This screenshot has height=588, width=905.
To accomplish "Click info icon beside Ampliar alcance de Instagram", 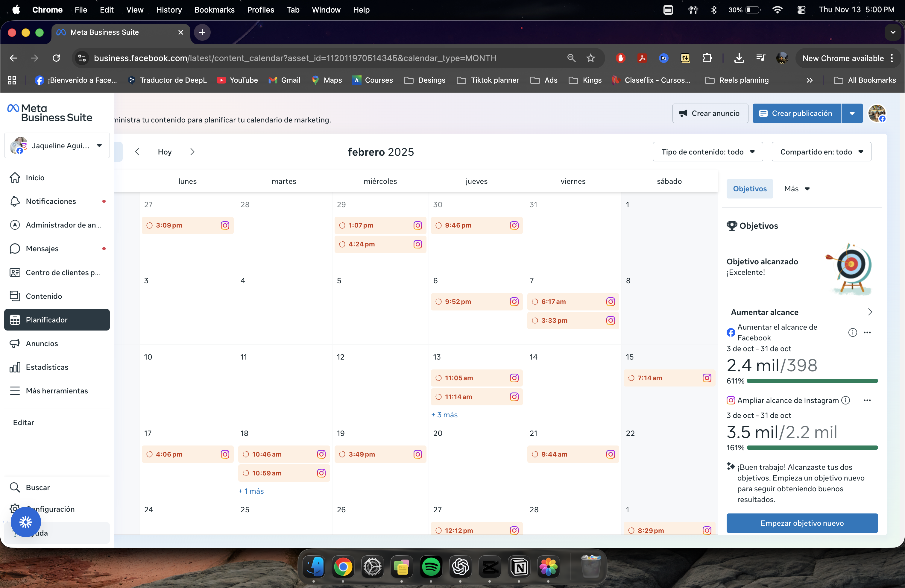I will pos(846,401).
